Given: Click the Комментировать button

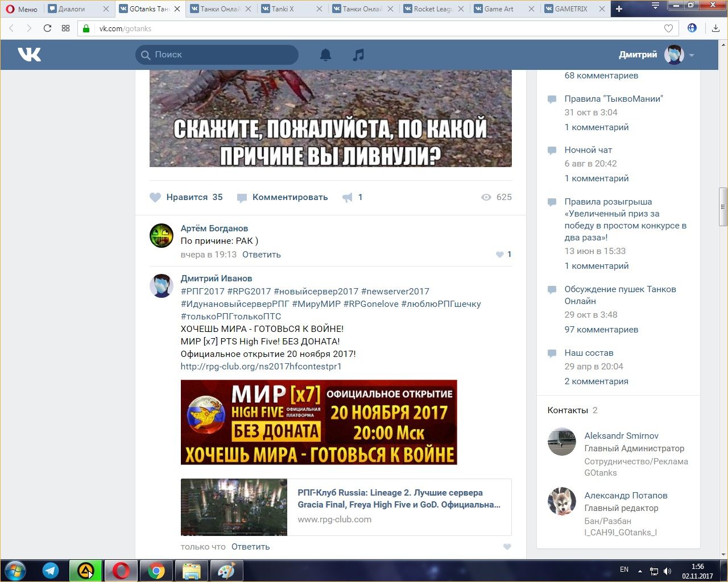Looking at the screenshot, I should (x=282, y=197).
